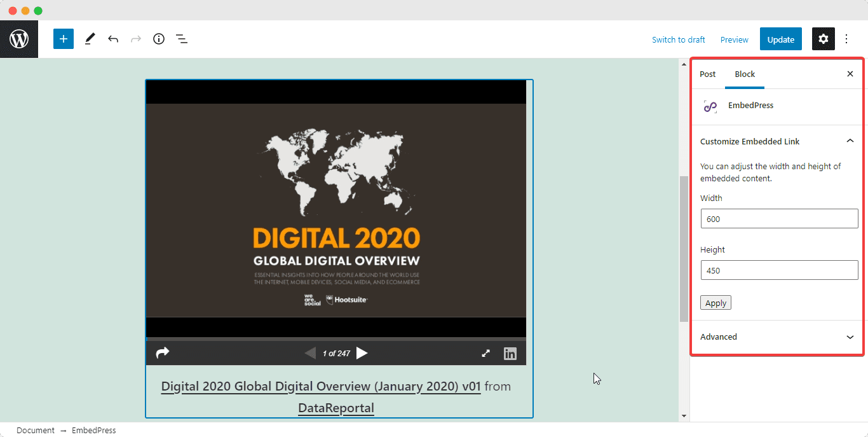This screenshot has width=868, height=437.
Task: Undo the last change
Action: (x=113, y=39)
